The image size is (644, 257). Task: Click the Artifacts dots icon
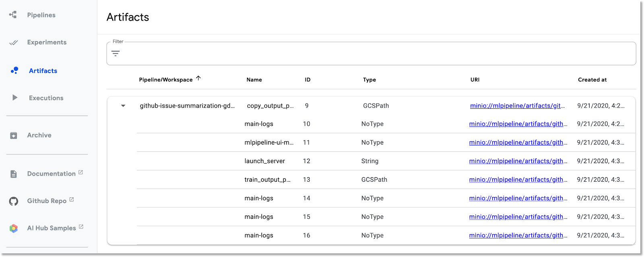coord(14,70)
